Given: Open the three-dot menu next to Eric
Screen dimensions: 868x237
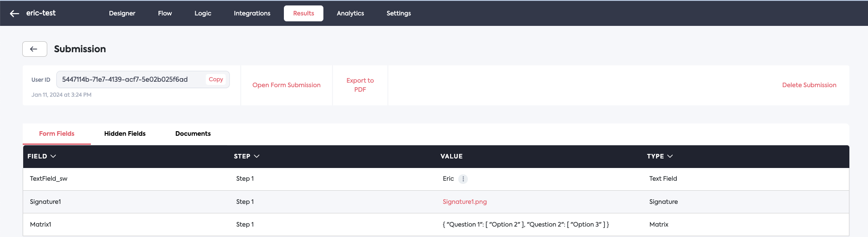Looking at the screenshot, I should (463, 179).
